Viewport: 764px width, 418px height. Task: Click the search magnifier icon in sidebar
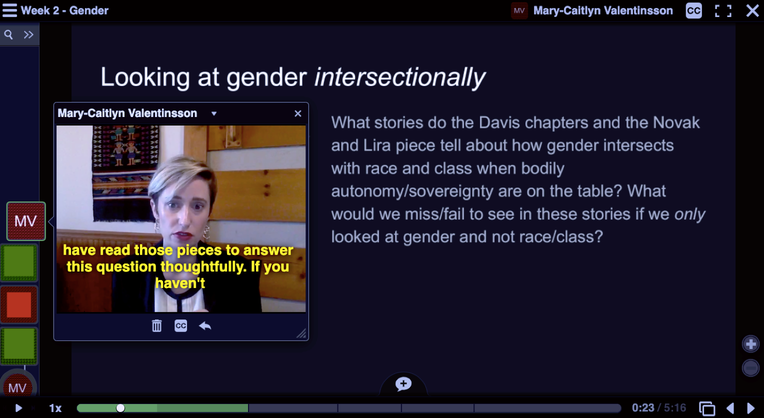coord(9,34)
